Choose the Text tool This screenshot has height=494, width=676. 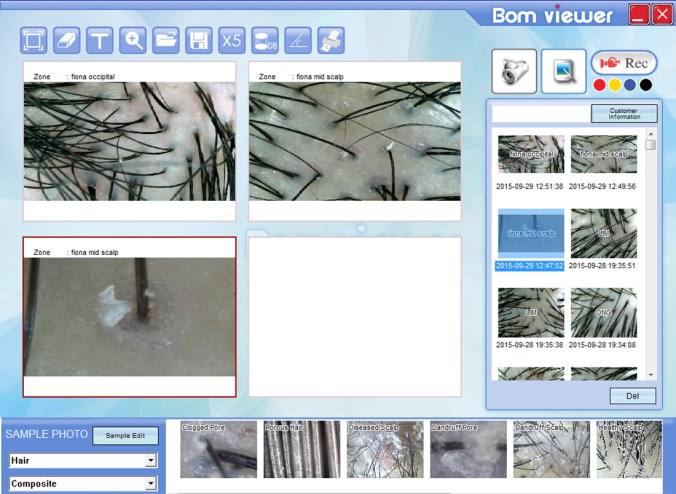coord(100,41)
